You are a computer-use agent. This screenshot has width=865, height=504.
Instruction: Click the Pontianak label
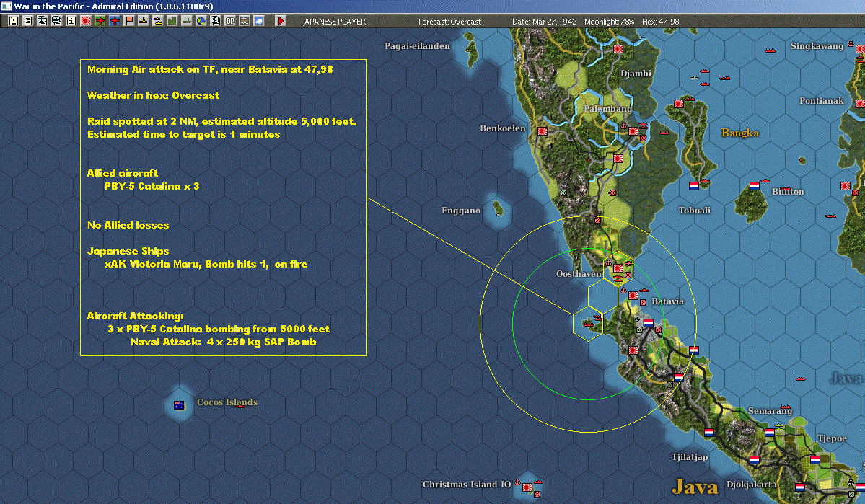click(822, 100)
